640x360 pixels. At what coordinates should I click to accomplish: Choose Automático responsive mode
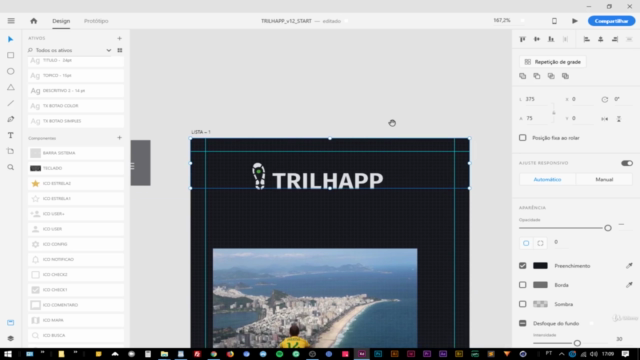coord(547,180)
